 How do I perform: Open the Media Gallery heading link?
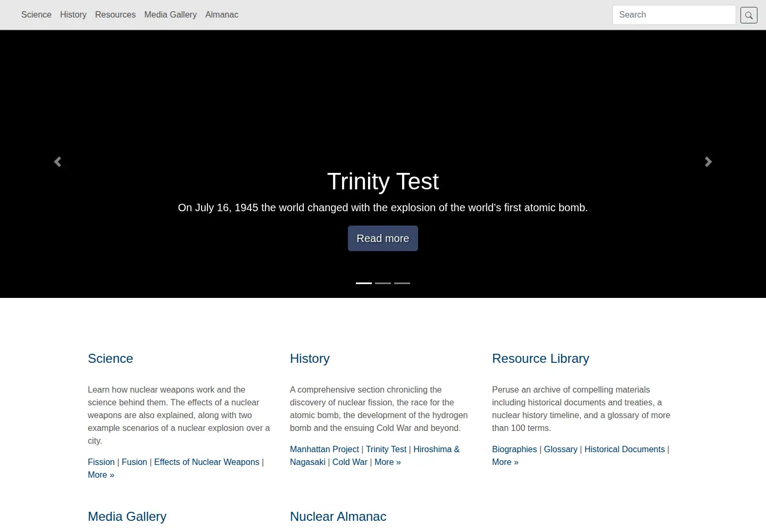coord(127,517)
